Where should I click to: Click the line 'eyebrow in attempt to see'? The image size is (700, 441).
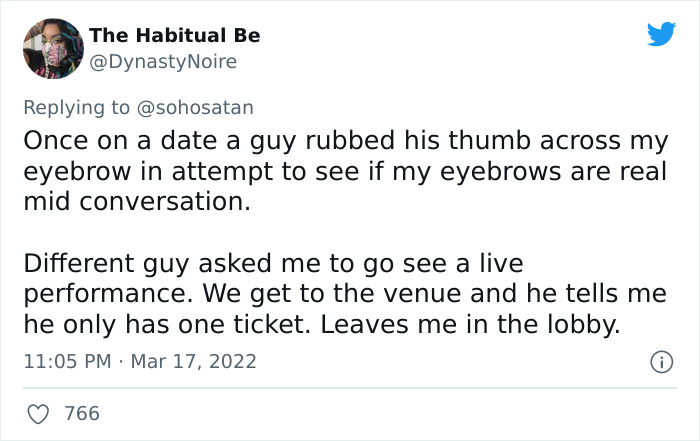343,170
